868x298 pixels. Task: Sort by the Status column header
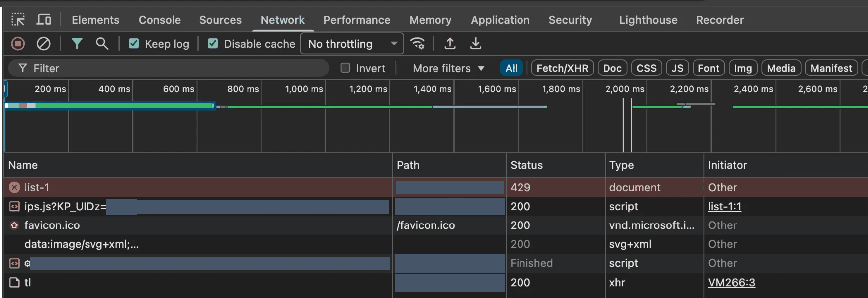(x=556, y=165)
